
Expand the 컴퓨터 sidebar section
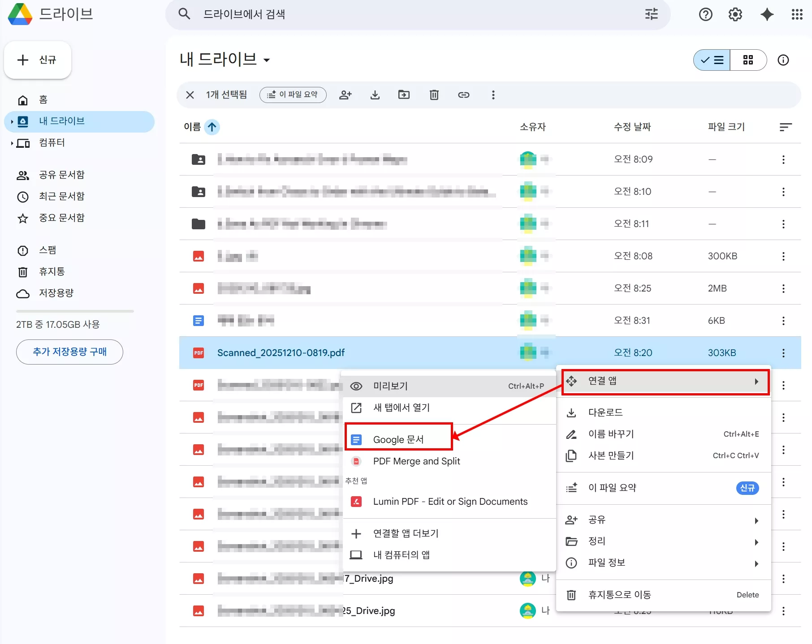pos(11,144)
